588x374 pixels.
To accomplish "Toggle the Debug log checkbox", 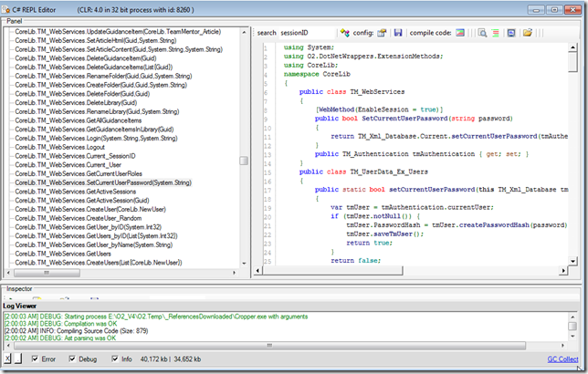I will (72, 359).
